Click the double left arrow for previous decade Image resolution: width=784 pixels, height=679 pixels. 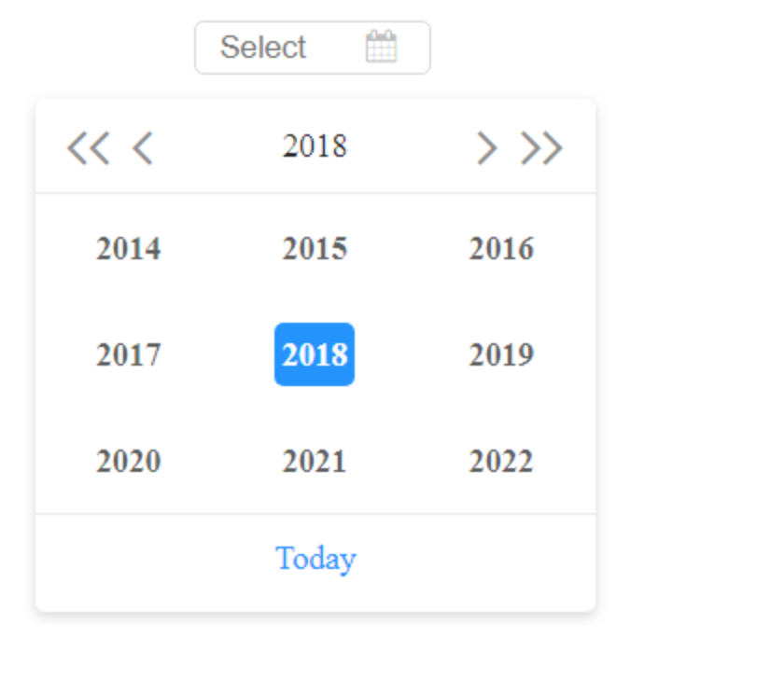point(88,147)
